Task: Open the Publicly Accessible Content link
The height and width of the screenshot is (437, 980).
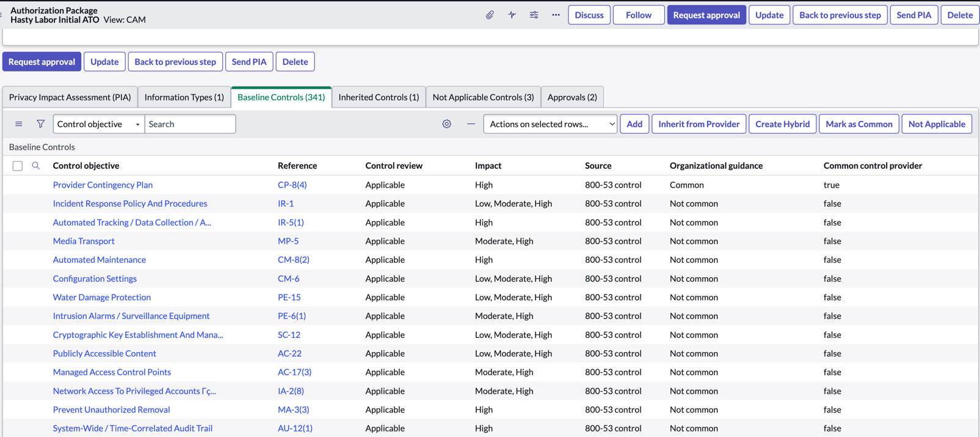Action: click(x=104, y=353)
